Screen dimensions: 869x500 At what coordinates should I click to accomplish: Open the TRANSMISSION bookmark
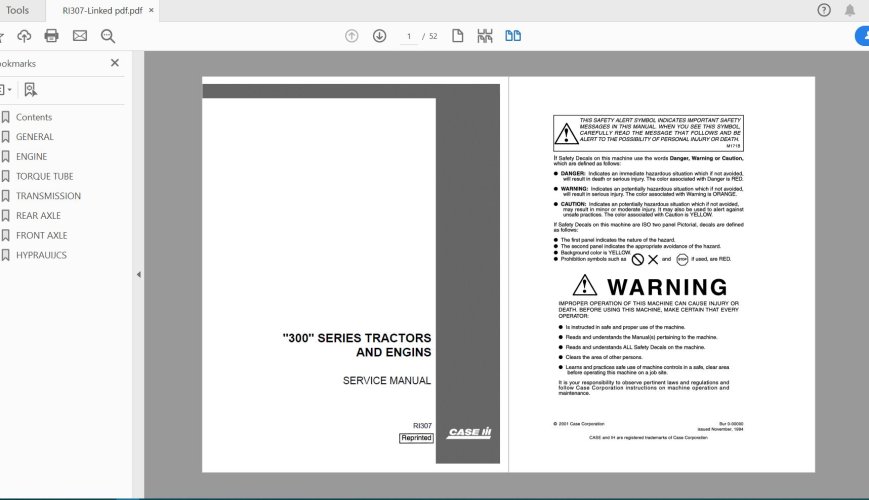(x=48, y=196)
